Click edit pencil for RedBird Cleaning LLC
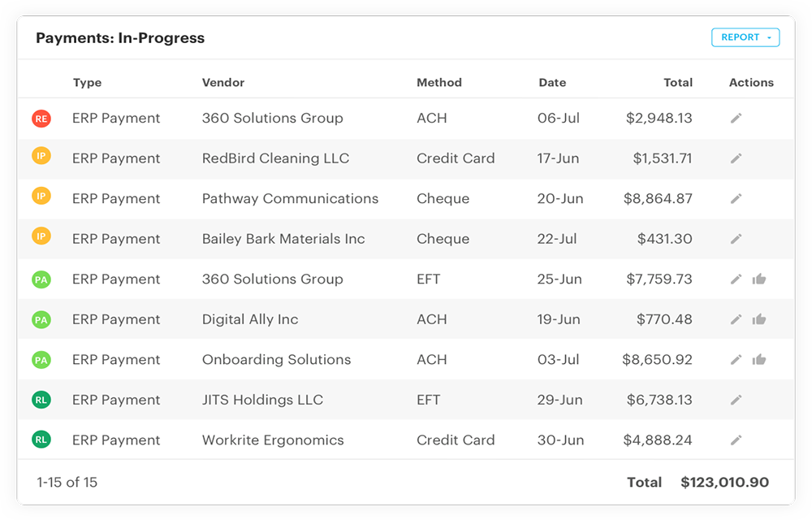812x520 pixels. [736, 158]
